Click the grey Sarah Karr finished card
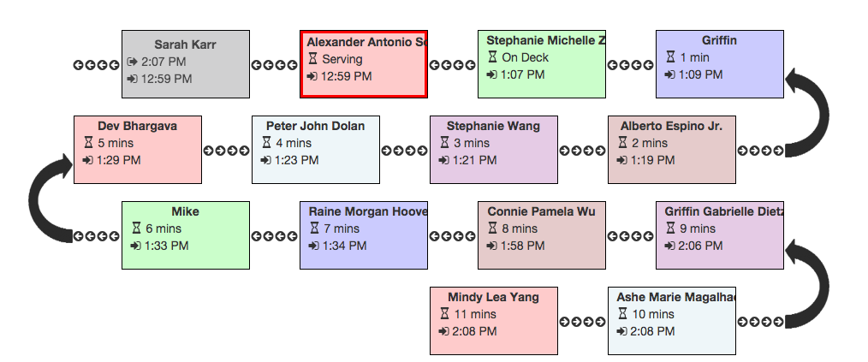The width and height of the screenshot is (868, 362). [x=186, y=64]
